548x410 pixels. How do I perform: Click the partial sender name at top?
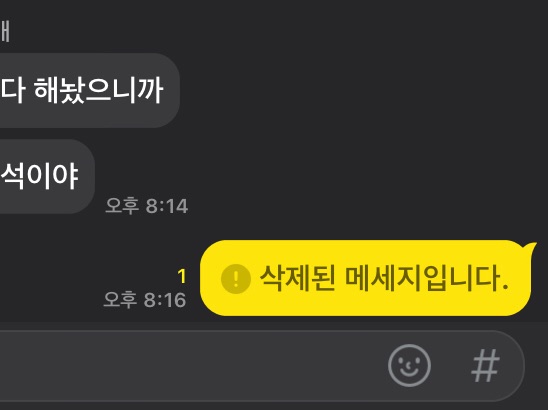coord(5,32)
